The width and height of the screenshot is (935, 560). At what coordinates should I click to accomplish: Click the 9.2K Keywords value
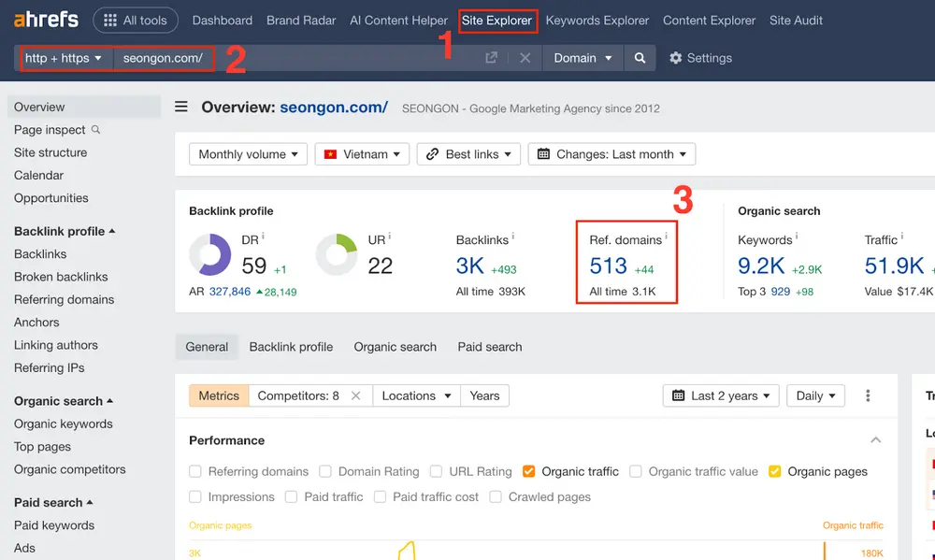tap(761, 266)
